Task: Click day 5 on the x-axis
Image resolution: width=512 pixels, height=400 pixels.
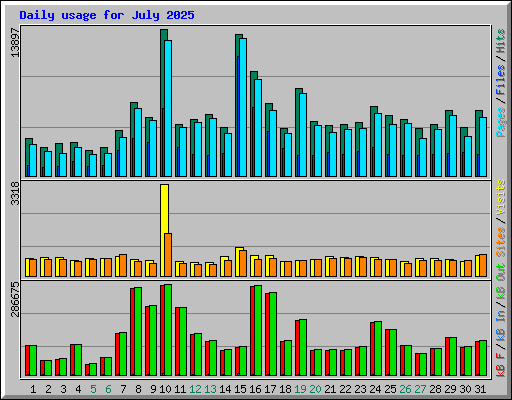Action: [x=93, y=389]
